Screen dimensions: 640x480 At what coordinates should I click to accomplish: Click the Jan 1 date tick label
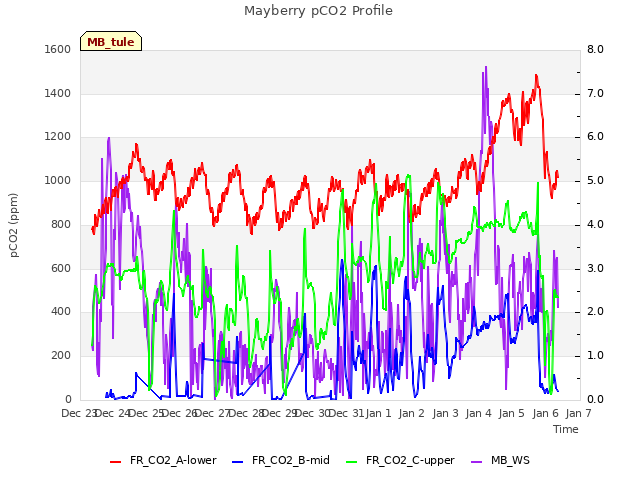click(x=379, y=413)
